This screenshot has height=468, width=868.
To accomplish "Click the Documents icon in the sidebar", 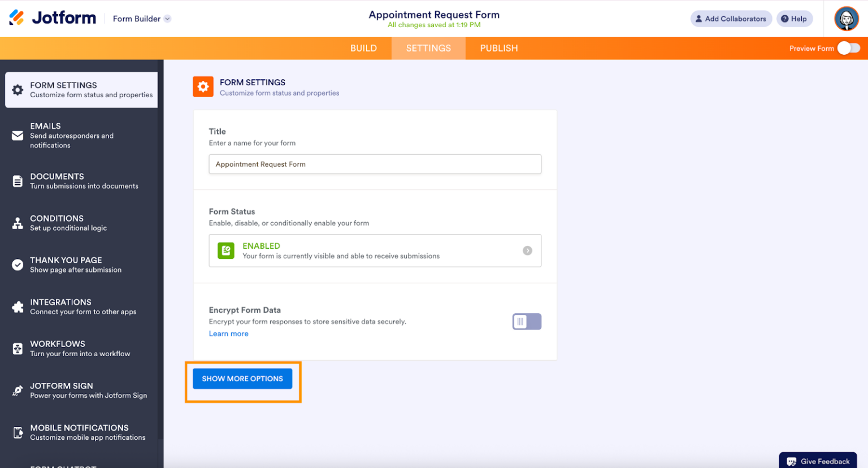I will tap(17, 180).
